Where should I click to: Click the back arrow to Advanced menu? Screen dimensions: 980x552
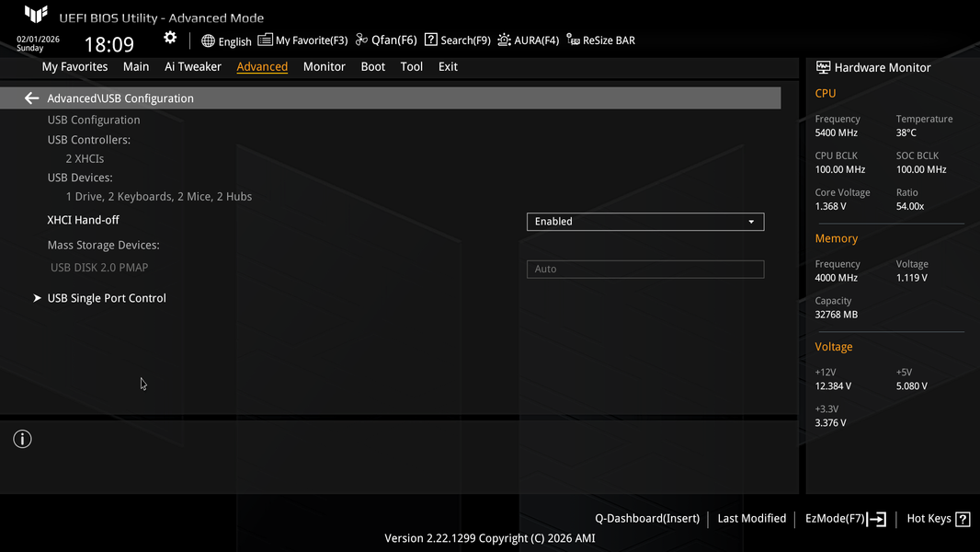point(31,98)
